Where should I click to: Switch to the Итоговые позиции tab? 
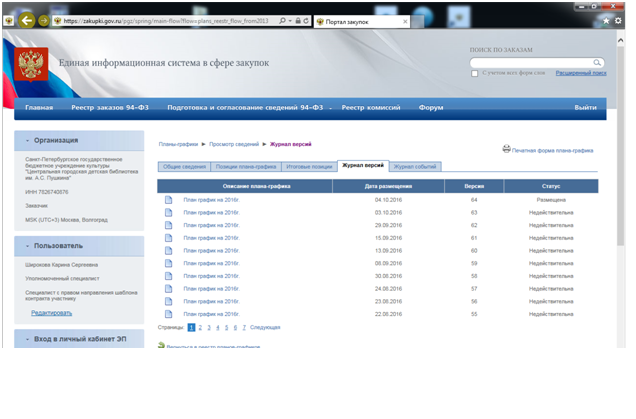coord(309,167)
